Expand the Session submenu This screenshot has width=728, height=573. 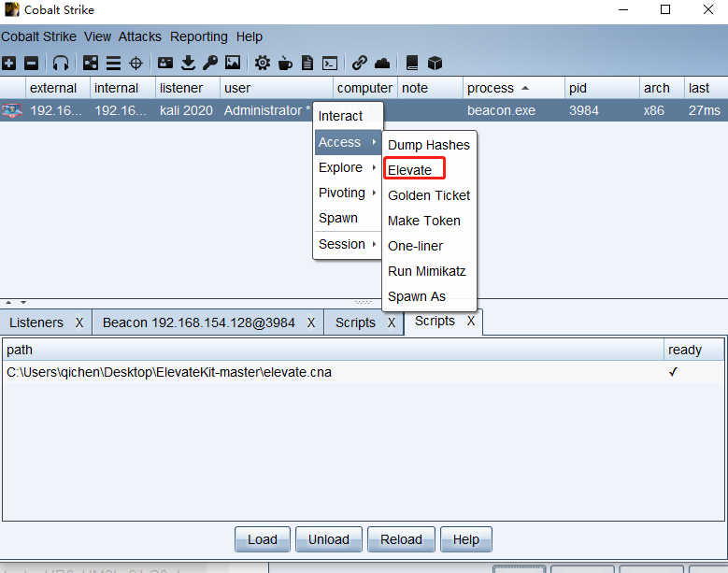(348, 244)
